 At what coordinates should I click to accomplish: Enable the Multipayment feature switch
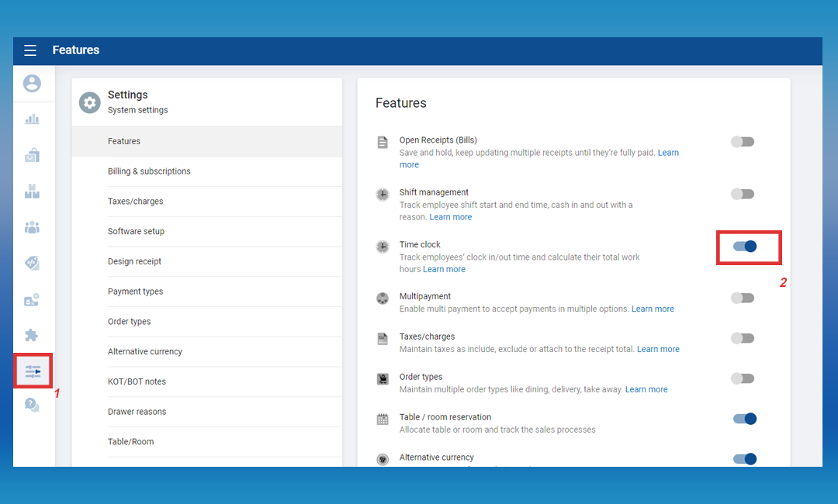[743, 298]
